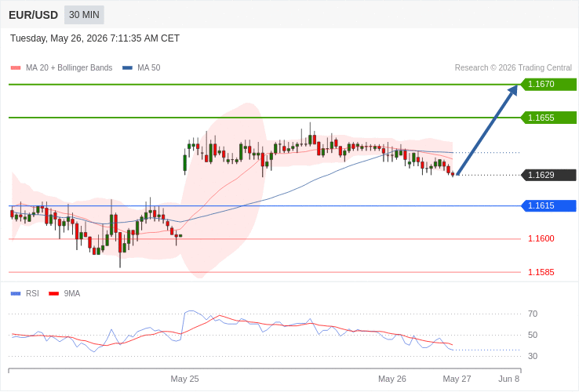Click the black 1.1629 current price tag
This screenshot has height=392, width=579.
click(548, 175)
